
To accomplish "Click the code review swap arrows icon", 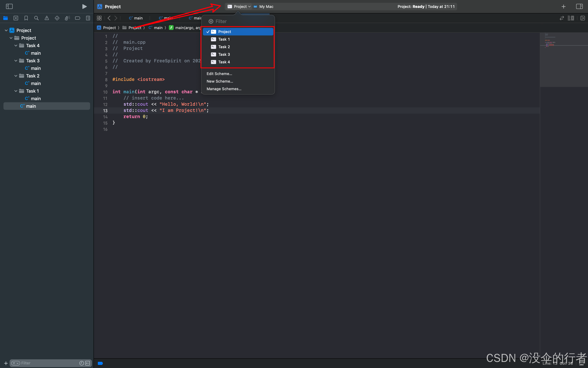I will (x=562, y=18).
